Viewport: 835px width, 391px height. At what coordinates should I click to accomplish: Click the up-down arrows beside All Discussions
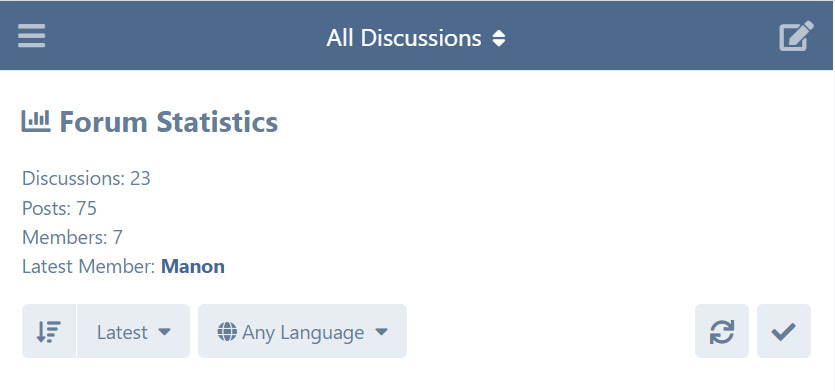click(498, 38)
